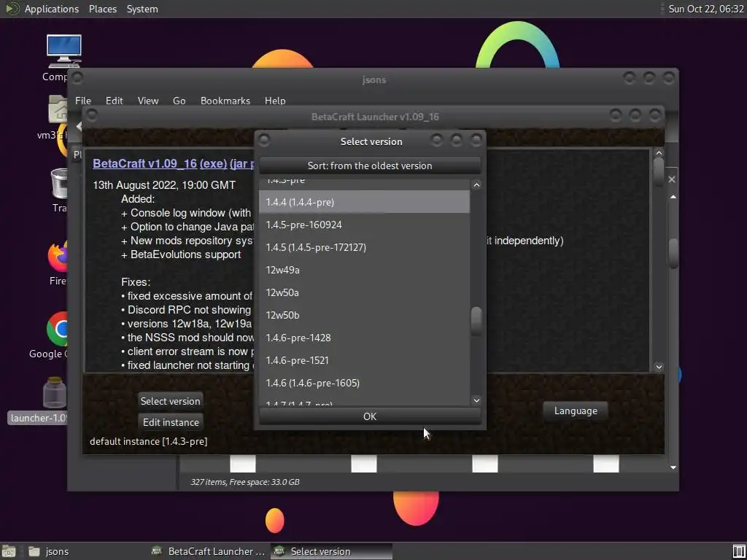The width and height of the screenshot is (747, 560).
Task: Click the Google Chrome desktop icon
Action: 57,329
